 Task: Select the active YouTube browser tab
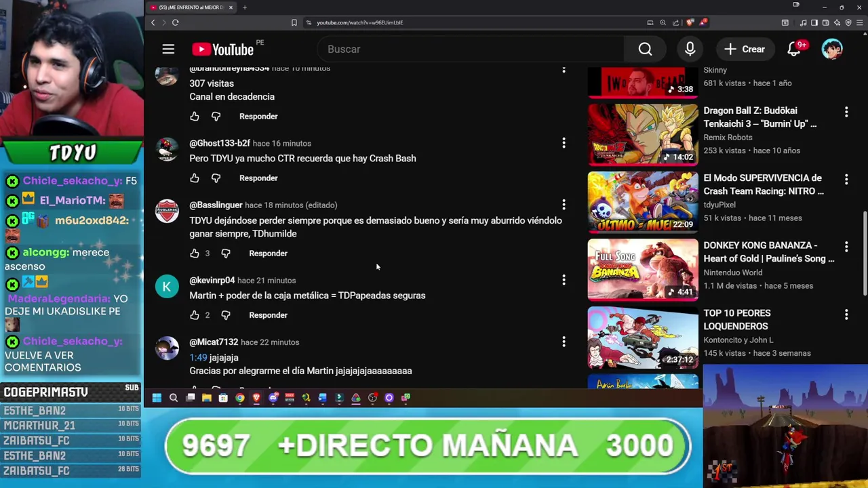(191, 7)
